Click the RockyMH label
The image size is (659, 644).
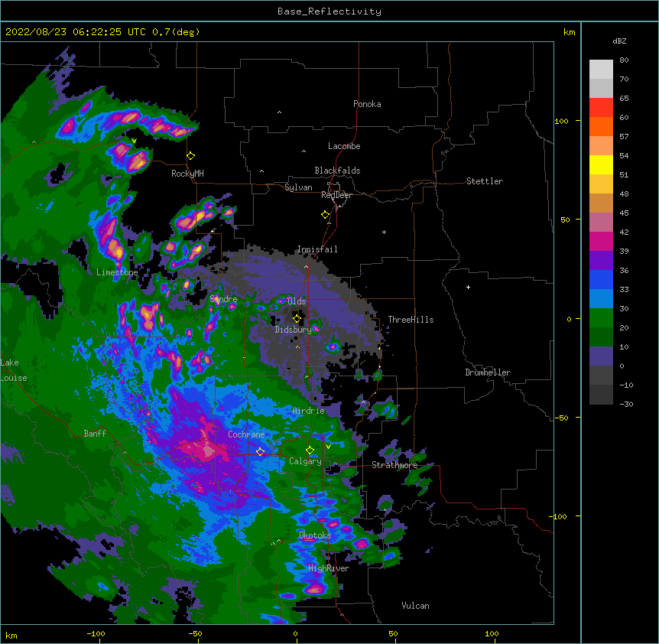tap(187, 173)
